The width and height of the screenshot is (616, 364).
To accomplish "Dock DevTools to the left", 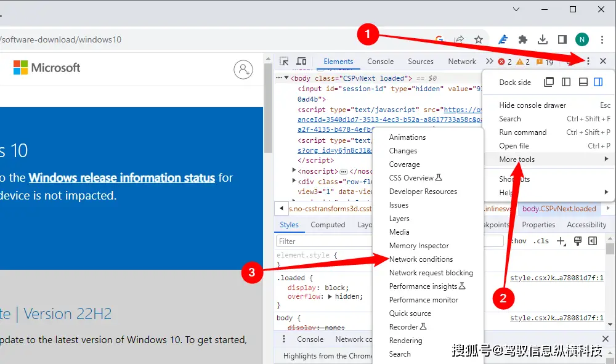I will pyautogui.click(x=566, y=82).
